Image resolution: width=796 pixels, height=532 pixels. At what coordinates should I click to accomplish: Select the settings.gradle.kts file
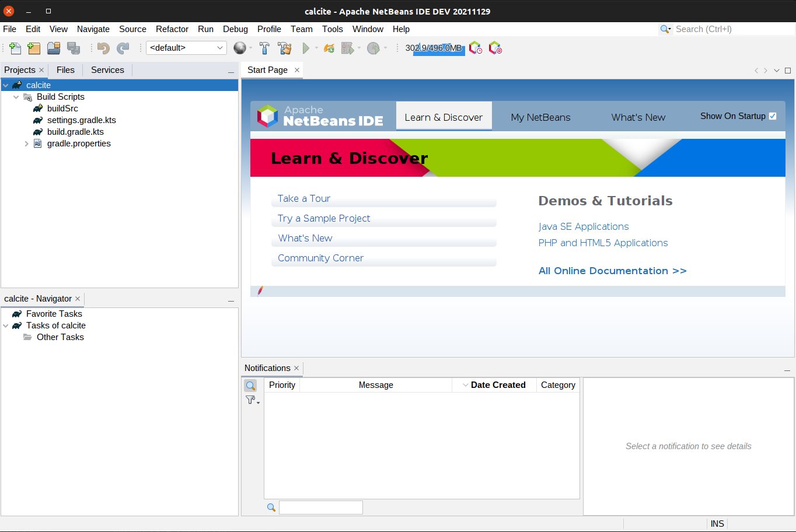pos(81,120)
